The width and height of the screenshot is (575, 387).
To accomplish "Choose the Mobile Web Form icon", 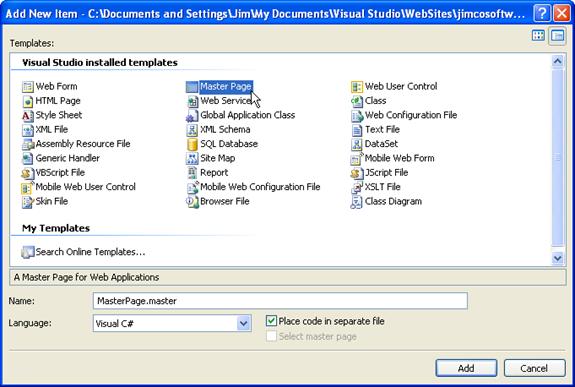I will click(357, 158).
